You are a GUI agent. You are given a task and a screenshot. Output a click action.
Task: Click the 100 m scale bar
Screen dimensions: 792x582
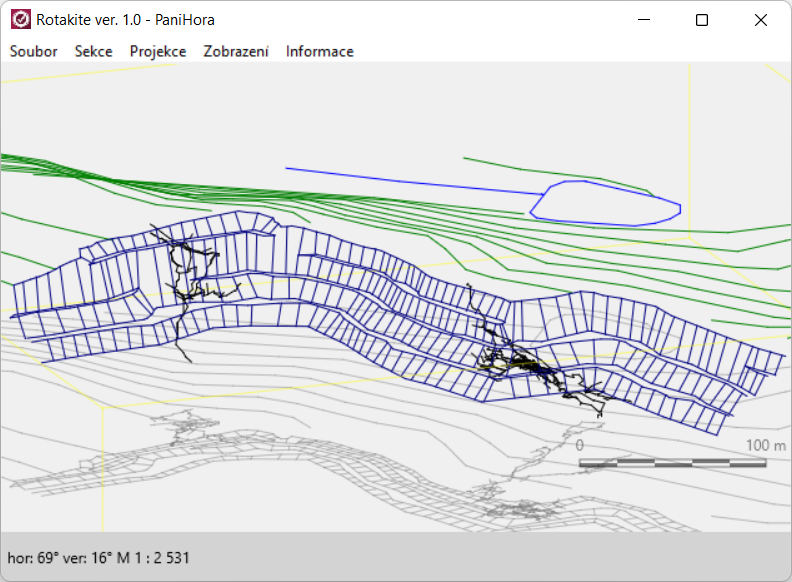point(673,462)
